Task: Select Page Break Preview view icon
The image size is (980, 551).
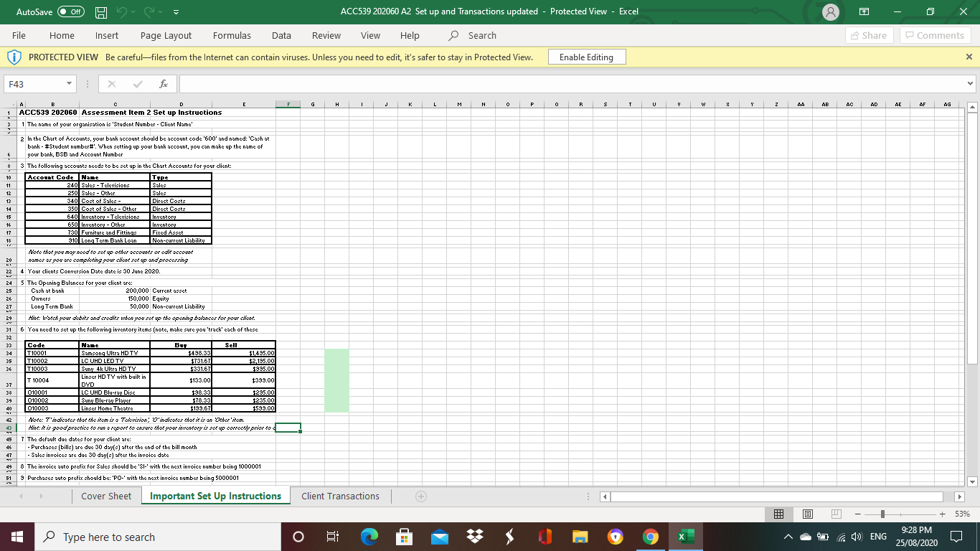Action: (x=835, y=514)
